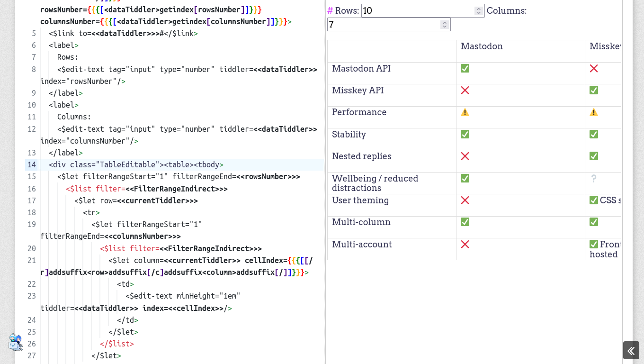Viewport: 644px width, 364px height.
Task: Click the grey question mark in Wellbeing row
Action: tap(594, 178)
